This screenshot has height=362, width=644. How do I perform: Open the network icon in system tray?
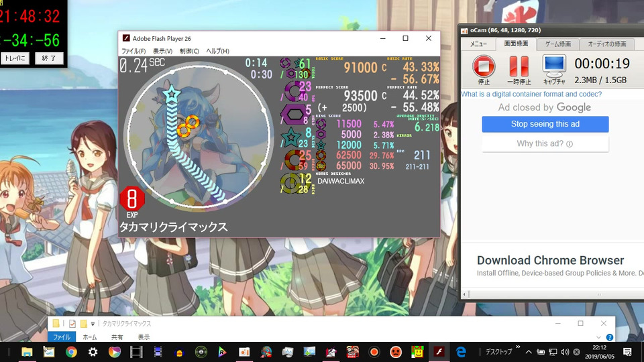click(553, 352)
